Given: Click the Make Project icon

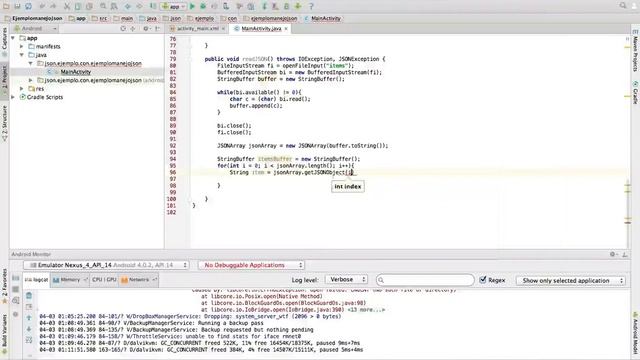Looking at the screenshot, I should tap(153, 6).
